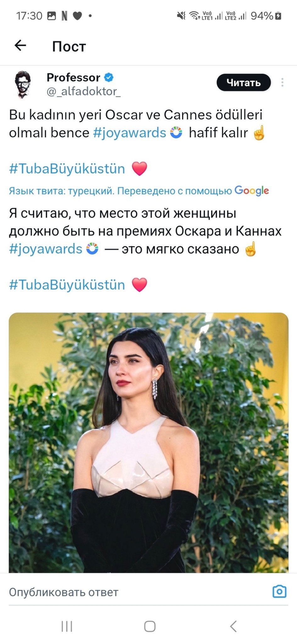
Task: Tap the @_alfadoktor_ username handle
Action: (84, 91)
